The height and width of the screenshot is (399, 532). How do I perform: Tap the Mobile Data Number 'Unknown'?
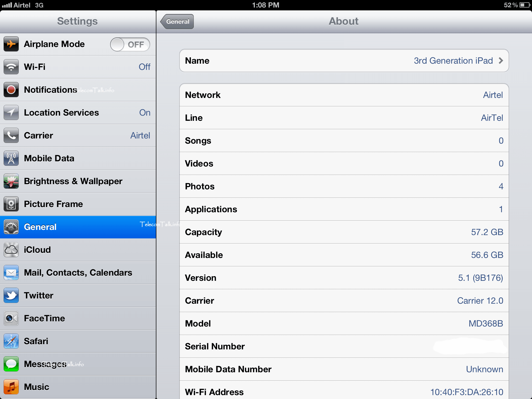484,369
